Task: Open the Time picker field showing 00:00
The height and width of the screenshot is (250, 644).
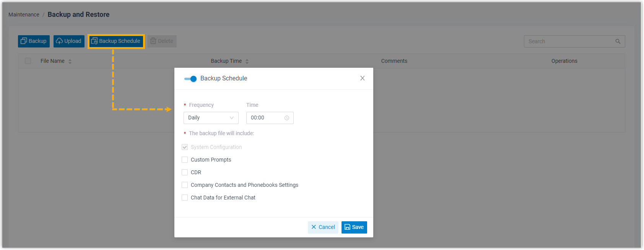Action: [266, 118]
